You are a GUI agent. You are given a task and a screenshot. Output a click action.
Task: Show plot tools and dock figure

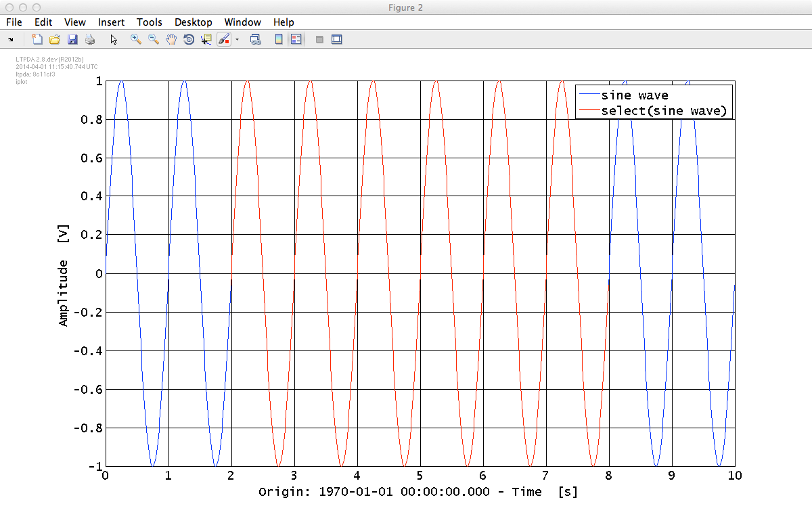[x=337, y=39]
